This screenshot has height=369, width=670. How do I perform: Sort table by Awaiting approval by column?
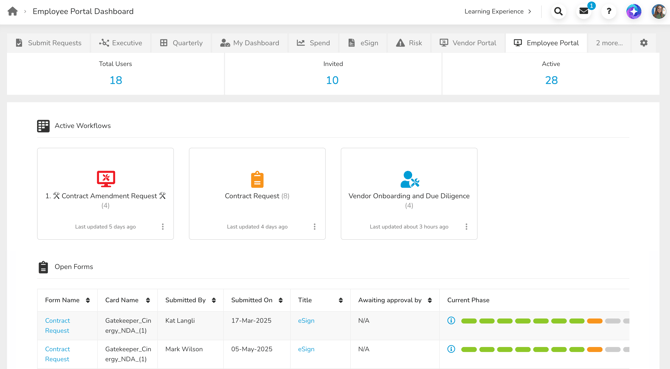[x=430, y=300]
